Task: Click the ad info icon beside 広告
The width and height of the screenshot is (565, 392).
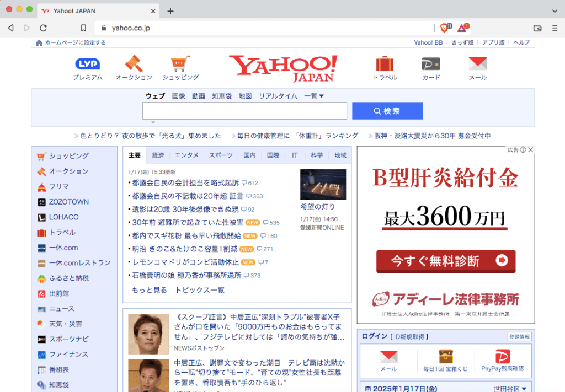Action: (x=523, y=150)
